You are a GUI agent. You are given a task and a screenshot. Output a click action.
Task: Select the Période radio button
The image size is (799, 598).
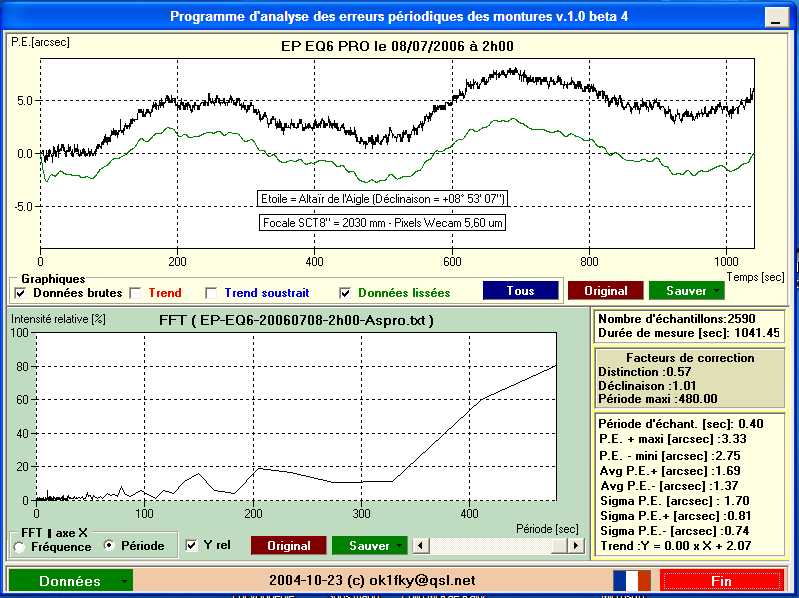tap(109, 545)
